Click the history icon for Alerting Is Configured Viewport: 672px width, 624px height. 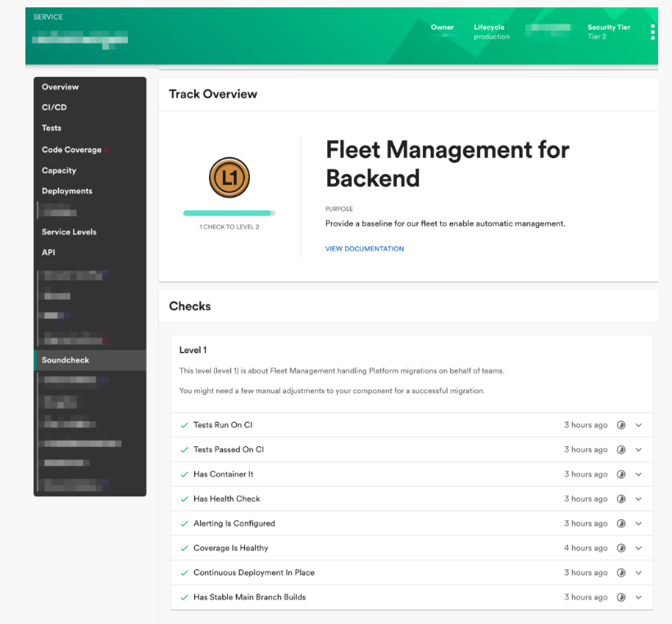coord(621,523)
